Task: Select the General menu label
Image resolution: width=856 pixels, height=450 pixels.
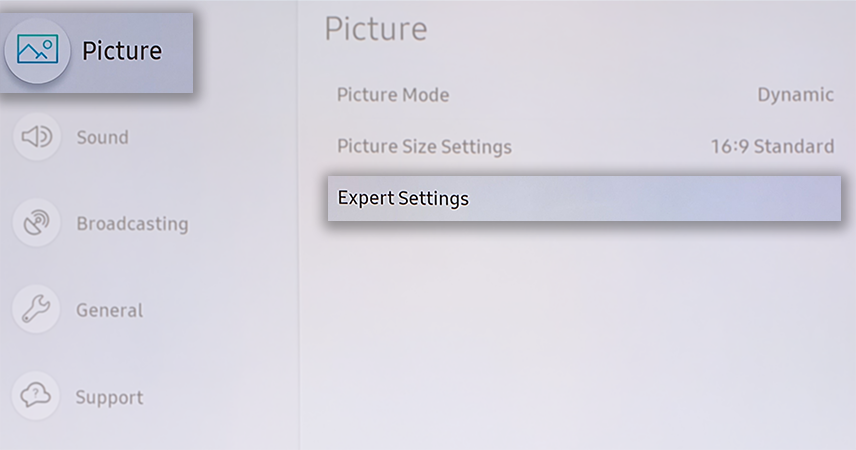Action: pos(110,310)
